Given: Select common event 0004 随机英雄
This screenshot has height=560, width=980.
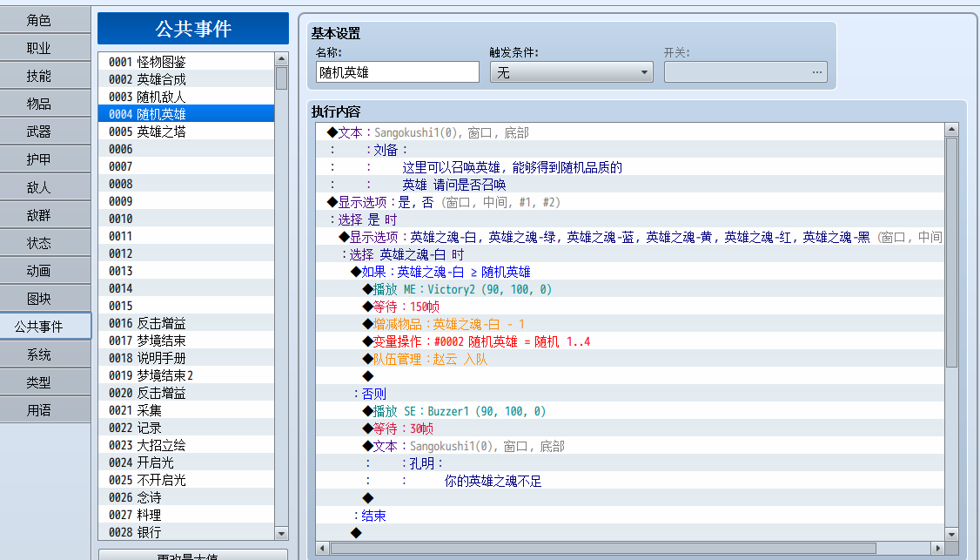Looking at the screenshot, I should 186,114.
